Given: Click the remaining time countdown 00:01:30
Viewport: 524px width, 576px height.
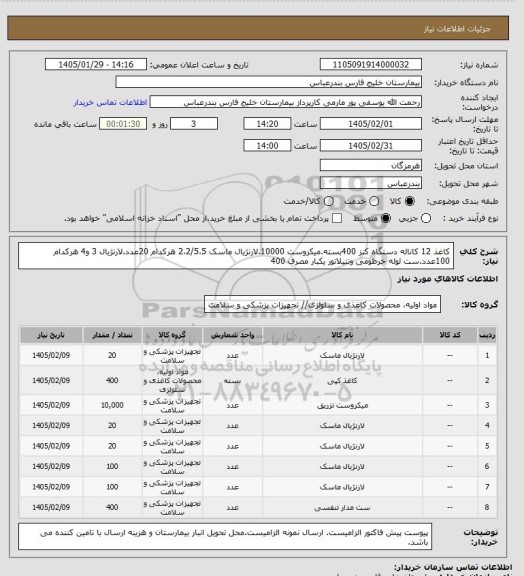Looking at the screenshot, I should [123, 124].
